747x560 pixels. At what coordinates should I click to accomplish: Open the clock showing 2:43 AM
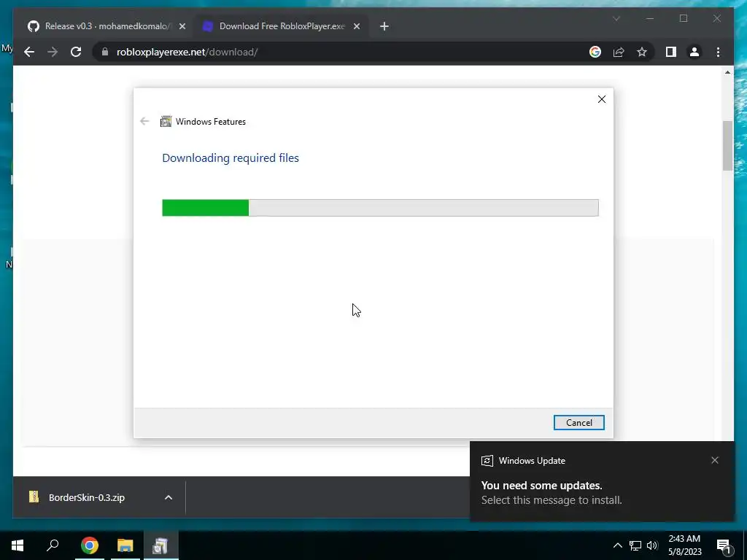[x=684, y=545]
